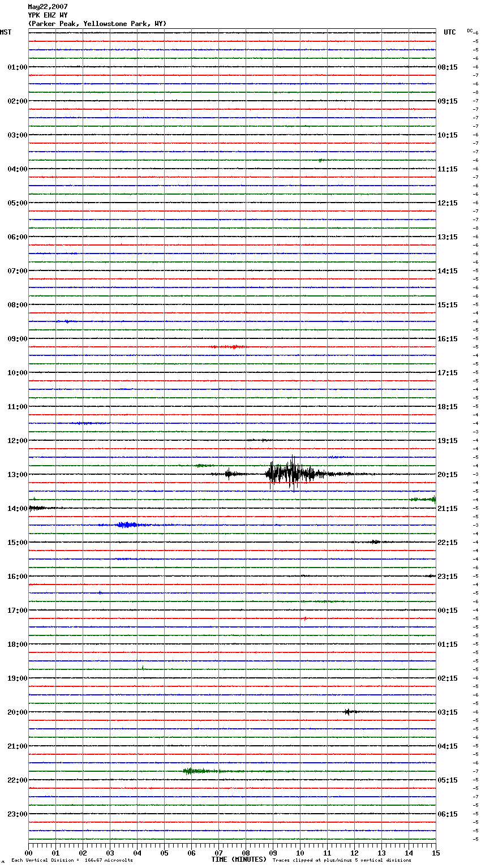
Task: Click the UTC timezone label
Action: [450, 32]
